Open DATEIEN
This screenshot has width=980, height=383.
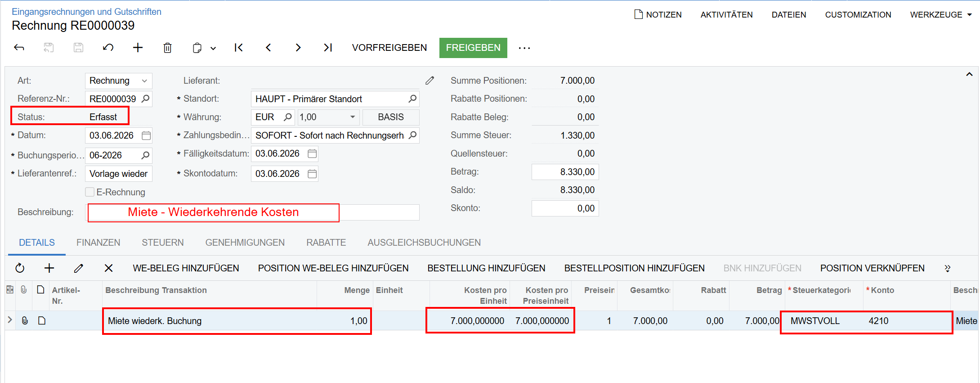(x=789, y=14)
